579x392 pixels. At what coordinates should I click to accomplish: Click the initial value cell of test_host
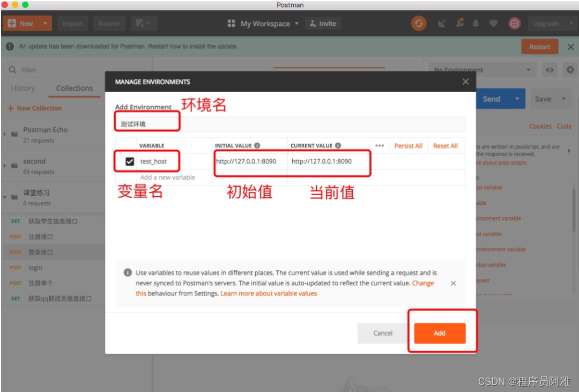(x=250, y=161)
